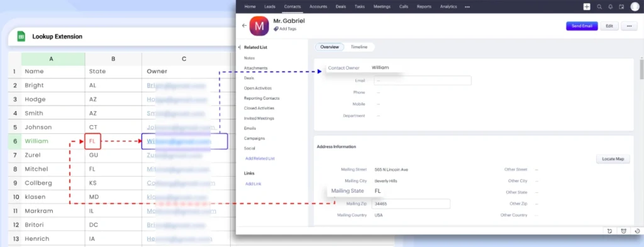Click the Henrich name cell

pos(53,239)
